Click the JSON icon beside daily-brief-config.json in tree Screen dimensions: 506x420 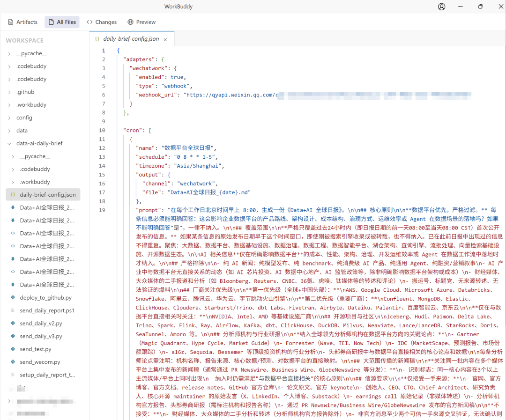(13, 194)
